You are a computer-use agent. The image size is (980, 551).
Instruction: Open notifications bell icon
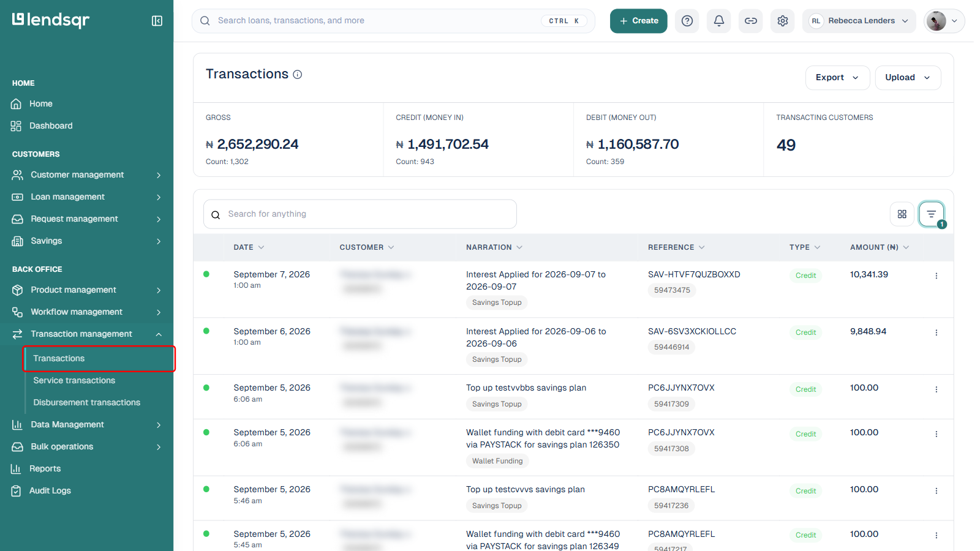click(719, 21)
